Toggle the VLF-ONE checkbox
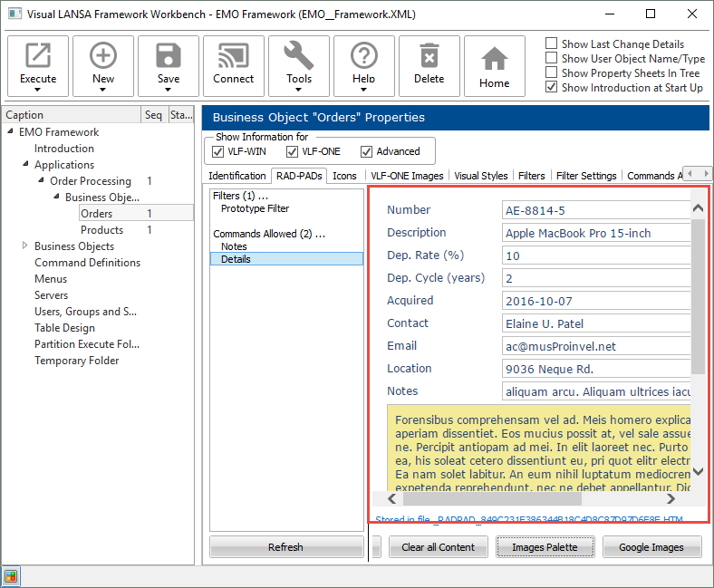 (293, 151)
